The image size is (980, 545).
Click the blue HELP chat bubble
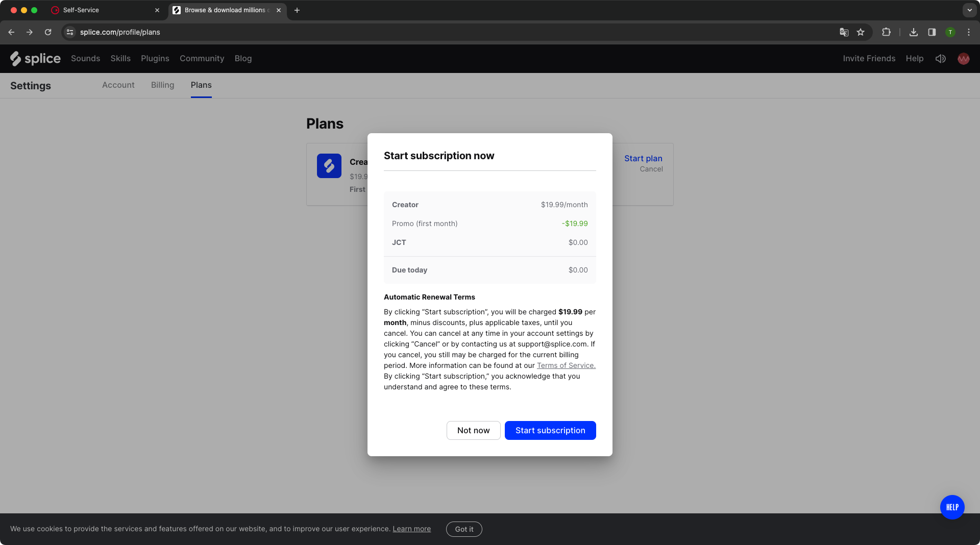point(952,507)
